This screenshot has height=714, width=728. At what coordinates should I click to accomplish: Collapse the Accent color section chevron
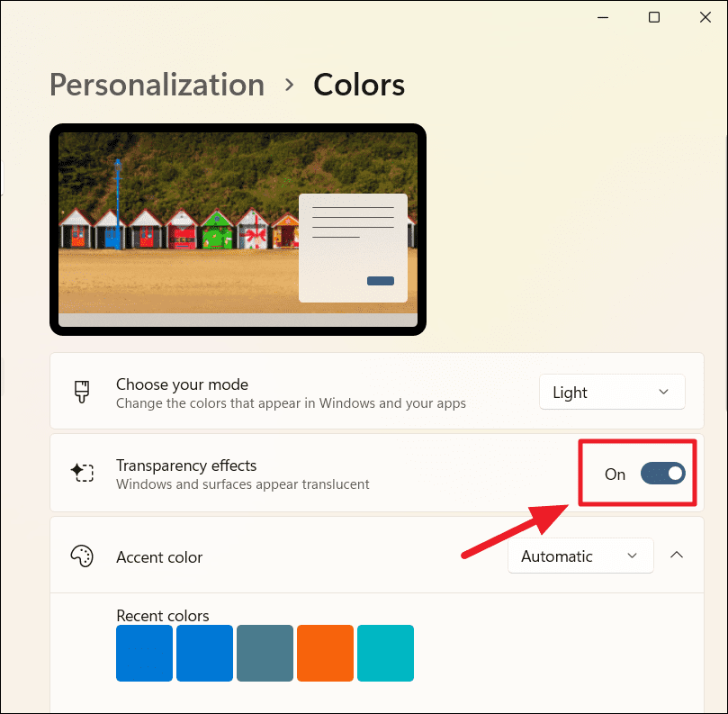point(677,555)
